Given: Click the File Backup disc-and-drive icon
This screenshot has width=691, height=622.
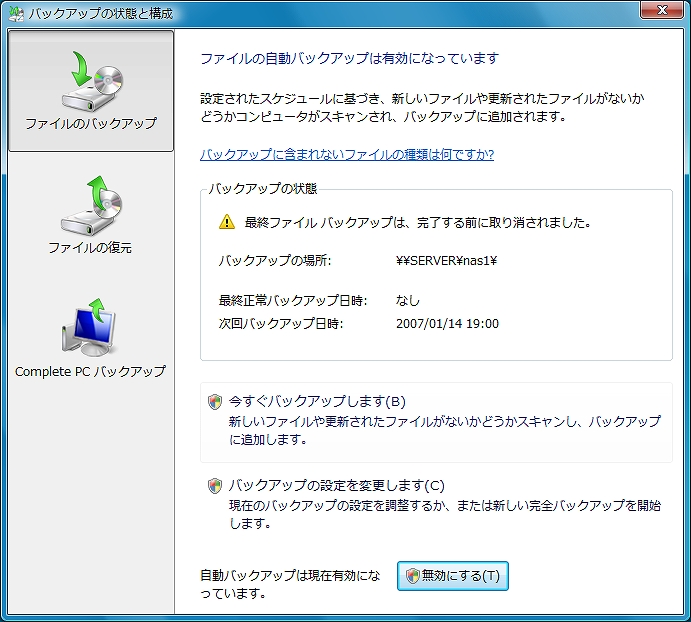Looking at the screenshot, I should 90,82.
